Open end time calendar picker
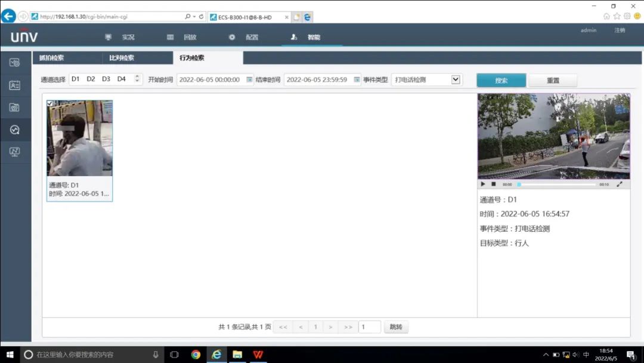This screenshot has width=644, height=363. (357, 79)
